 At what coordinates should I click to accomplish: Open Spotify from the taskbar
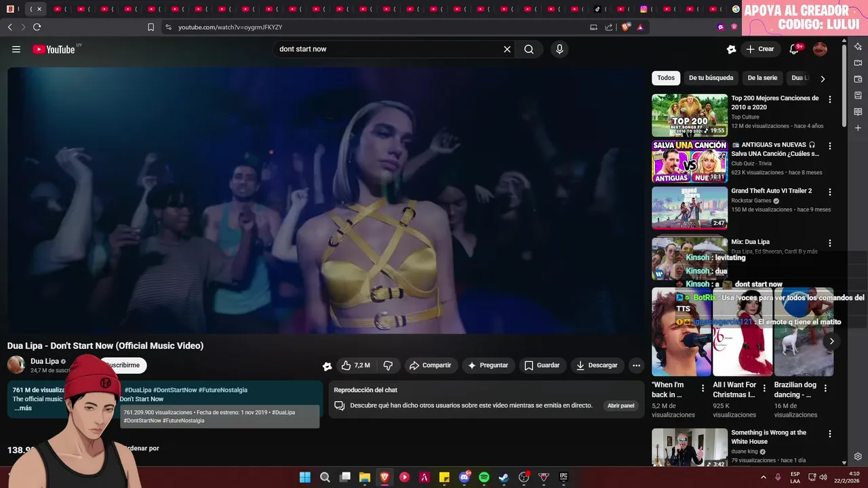coord(484,477)
